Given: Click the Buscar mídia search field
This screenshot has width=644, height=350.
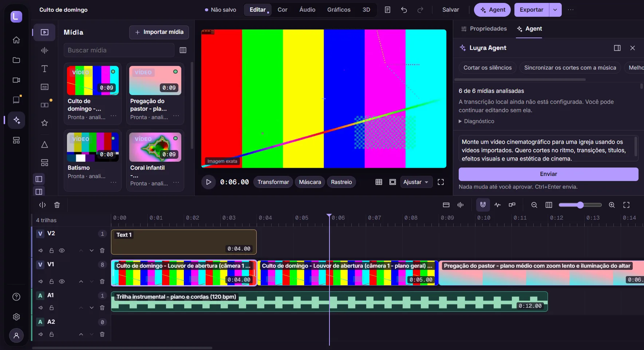Looking at the screenshot, I should (119, 50).
